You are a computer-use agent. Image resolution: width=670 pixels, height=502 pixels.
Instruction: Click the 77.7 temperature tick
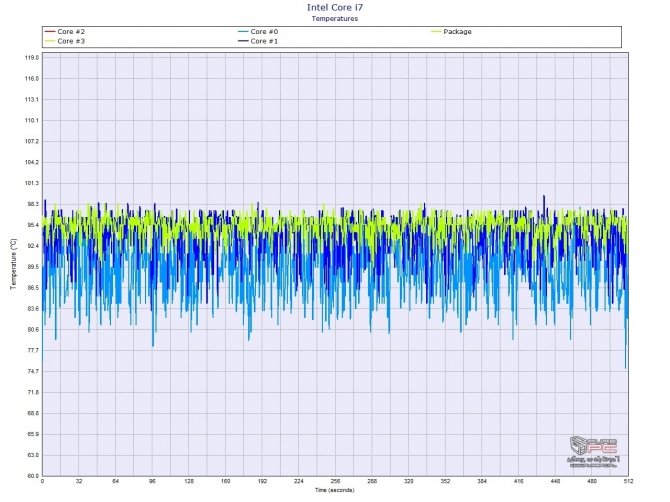click(33, 350)
